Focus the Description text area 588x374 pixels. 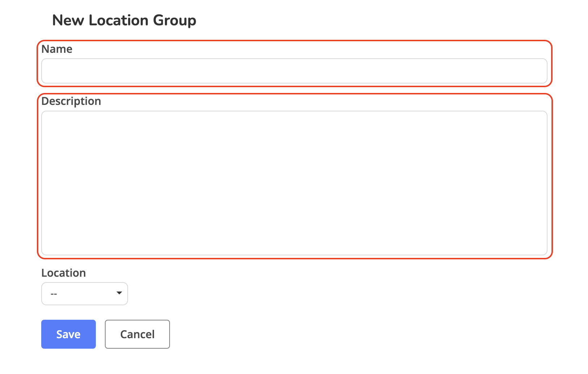294,183
